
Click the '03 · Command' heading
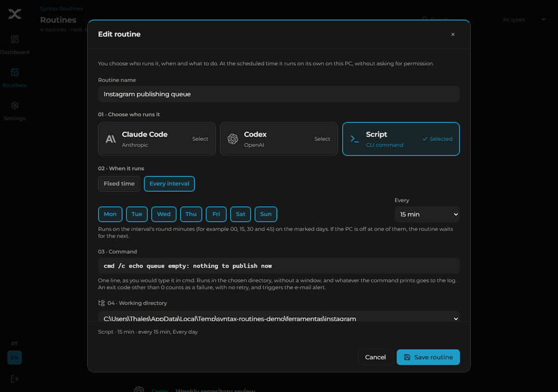[x=117, y=252]
